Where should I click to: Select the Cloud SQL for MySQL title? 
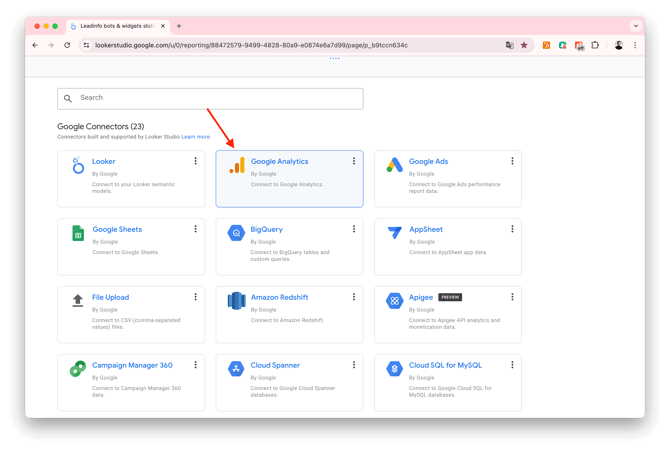point(445,365)
